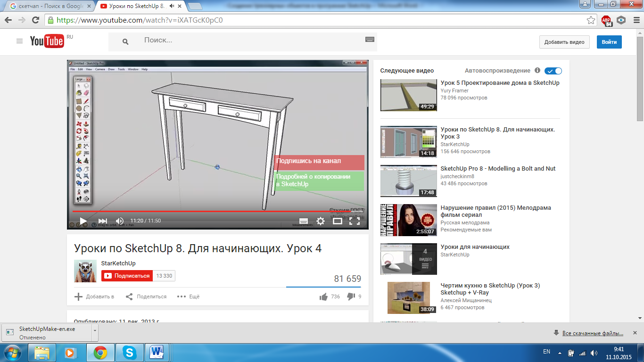Open StarKetchUp channel avatar
Viewport: 644px width, 362px height.
point(85,271)
